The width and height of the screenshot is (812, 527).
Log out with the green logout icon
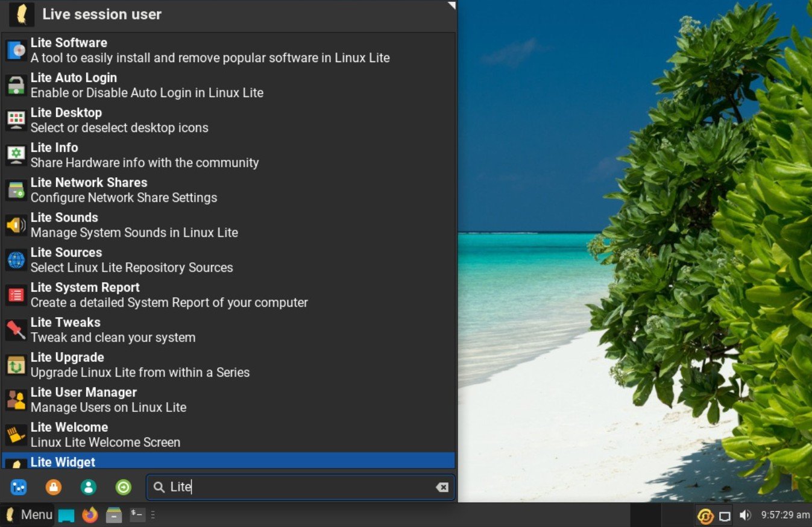pyautogui.click(x=123, y=487)
